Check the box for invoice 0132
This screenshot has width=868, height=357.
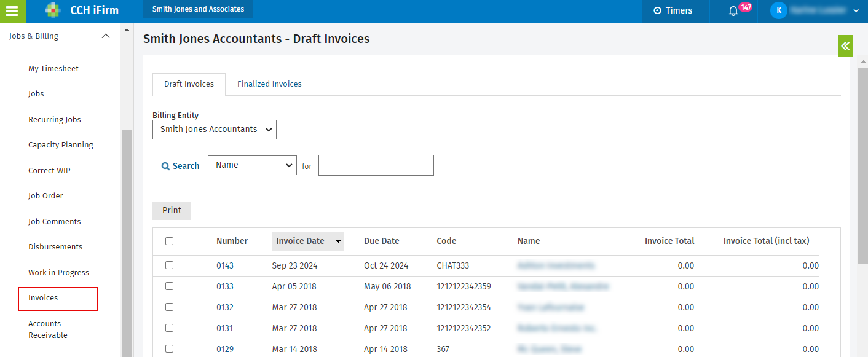[x=169, y=307]
